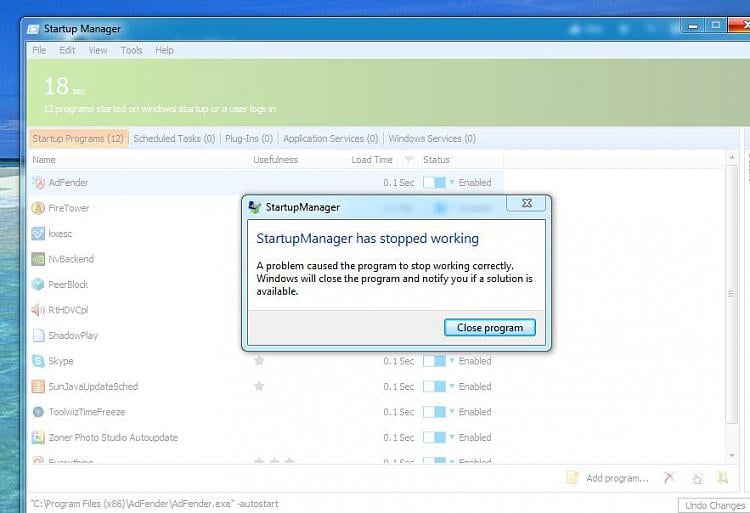Select the FireTower row text
The width and height of the screenshot is (750, 513).
[x=68, y=208]
